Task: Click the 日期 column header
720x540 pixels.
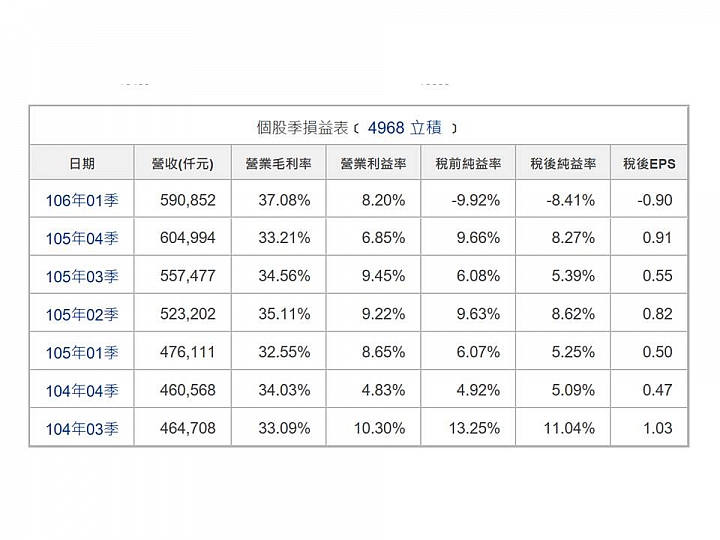Action: point(82,163)
